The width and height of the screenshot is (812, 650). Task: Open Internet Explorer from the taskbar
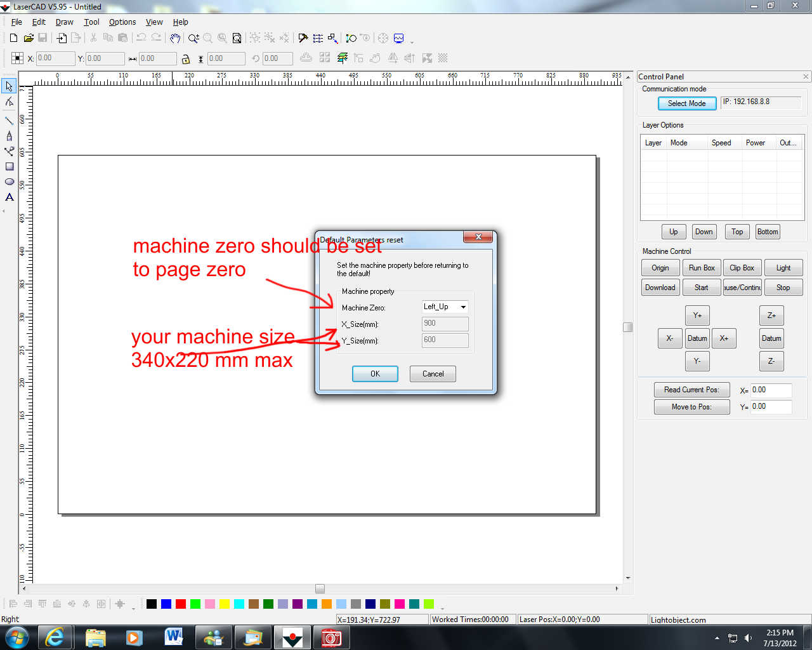(x=55, y=637)
